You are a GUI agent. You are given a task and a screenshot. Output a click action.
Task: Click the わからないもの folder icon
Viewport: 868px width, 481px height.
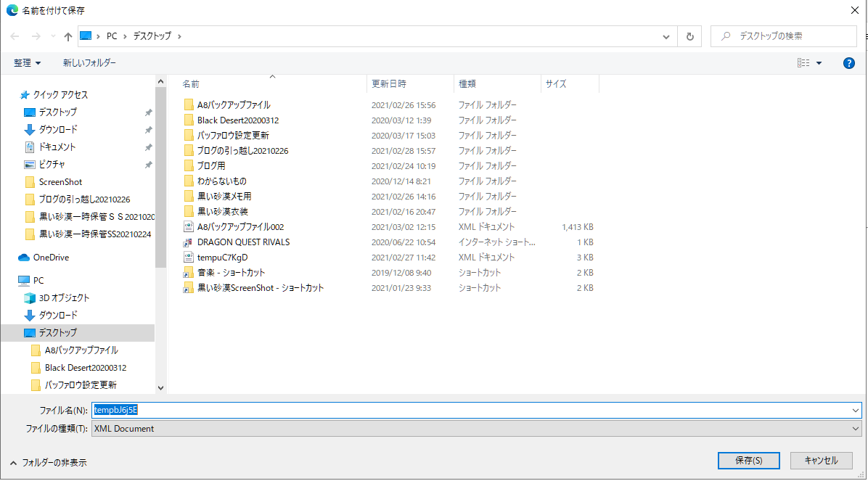pos(189,181)
